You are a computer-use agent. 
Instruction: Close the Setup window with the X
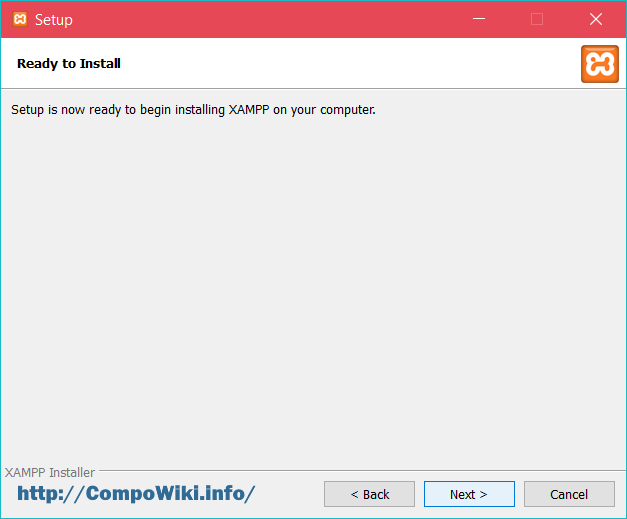click(596, 19)
